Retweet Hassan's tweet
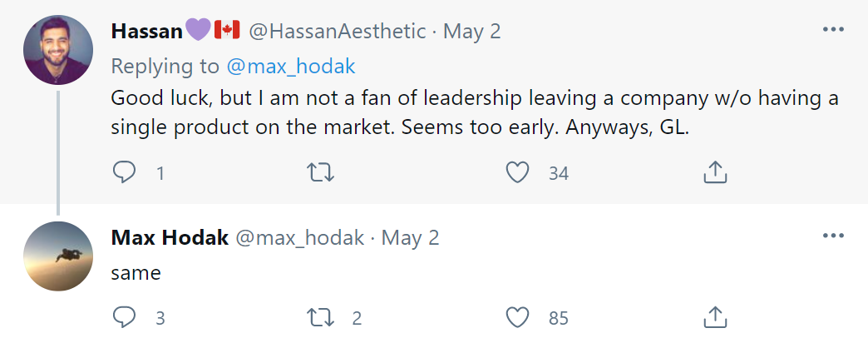Image resolution: width=868 pixels, height=348 pixels. pyautogui.click(x=321, y=173)
